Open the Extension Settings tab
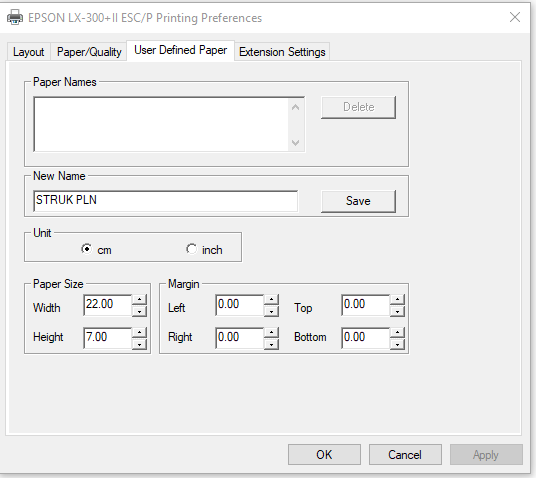536x478 pixels. (x=282, y=52)
